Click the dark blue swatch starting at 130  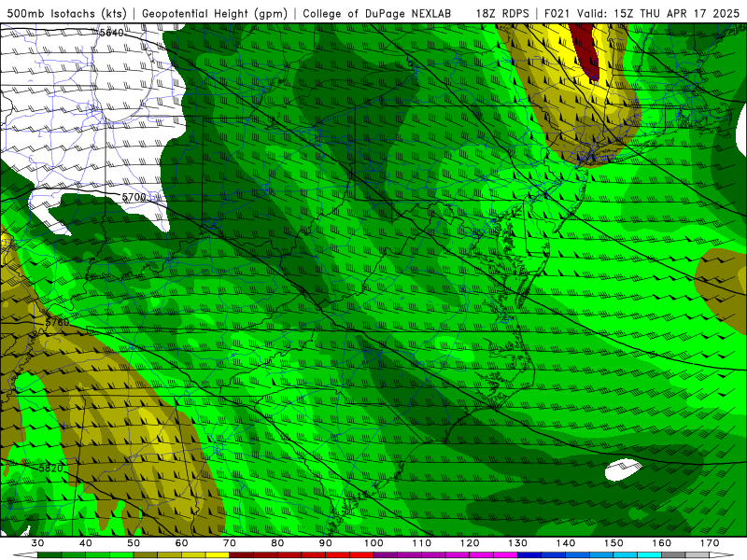529,555
